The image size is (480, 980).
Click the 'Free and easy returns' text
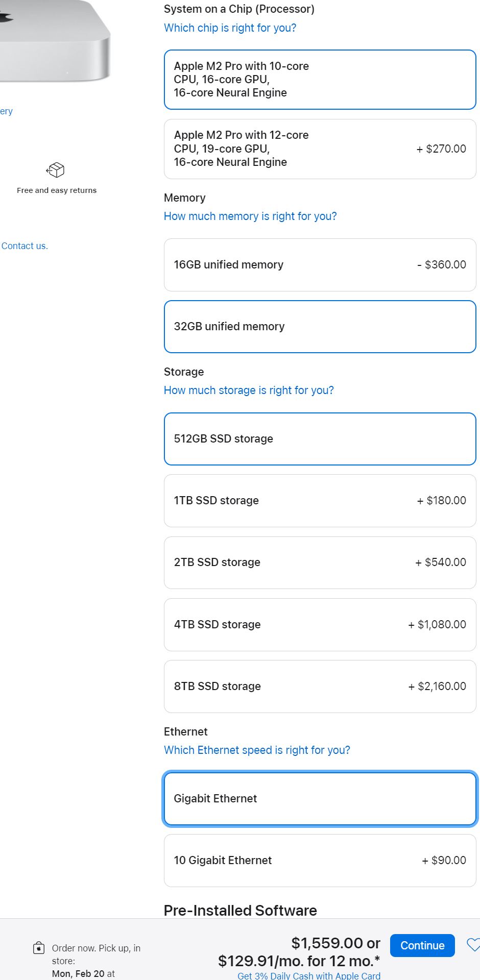click(x=57, y=190)
